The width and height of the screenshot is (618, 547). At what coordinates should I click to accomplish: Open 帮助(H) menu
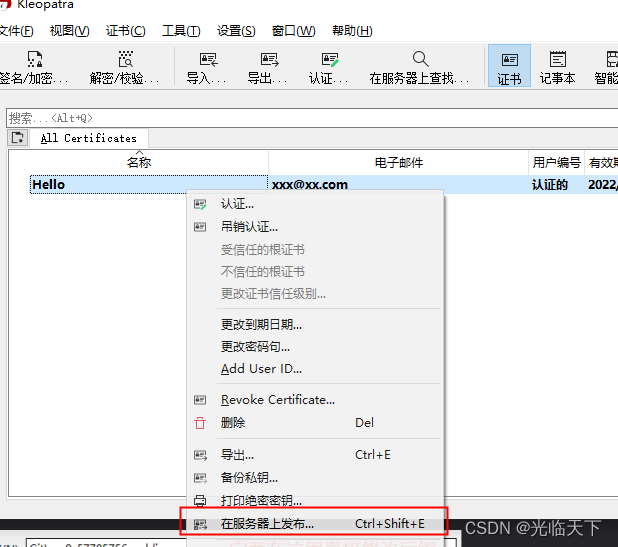[x=352, y=31]
